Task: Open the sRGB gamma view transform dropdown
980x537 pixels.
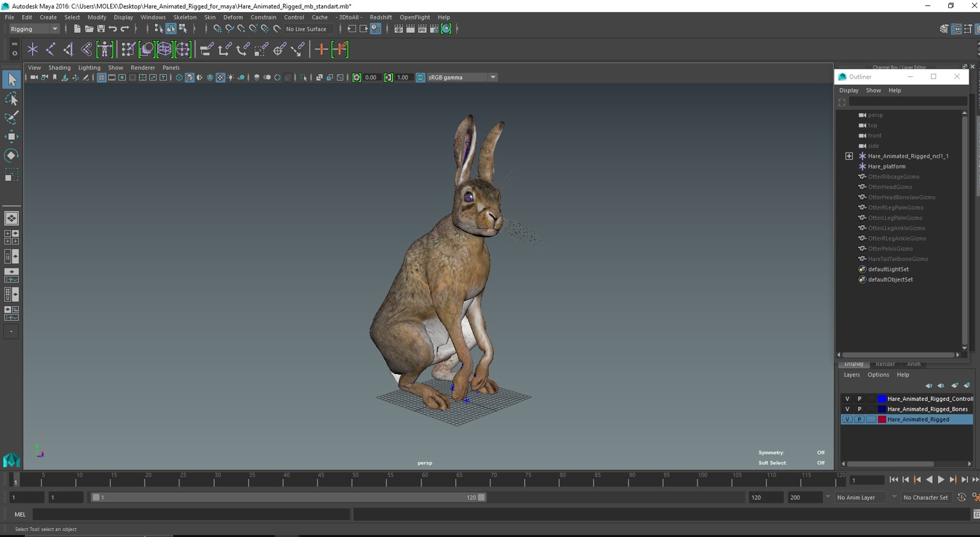Action: click(x=461, y=78)
